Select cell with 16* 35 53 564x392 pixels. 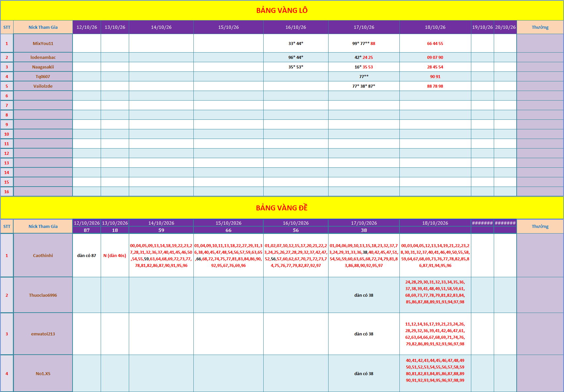click(x=364, y=67)
